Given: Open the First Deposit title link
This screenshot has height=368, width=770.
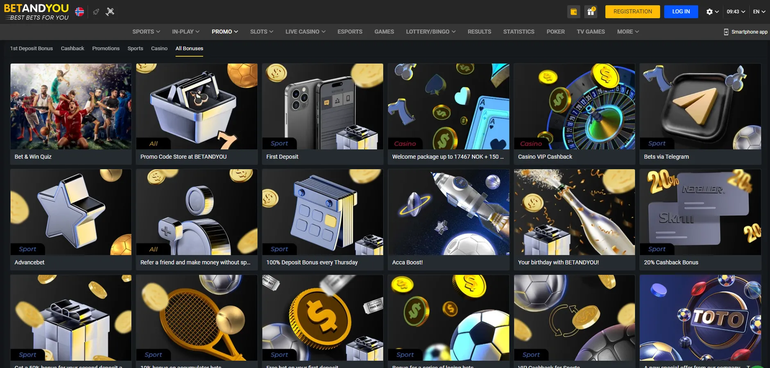Looking at the screenshot, I should [282, 157].
